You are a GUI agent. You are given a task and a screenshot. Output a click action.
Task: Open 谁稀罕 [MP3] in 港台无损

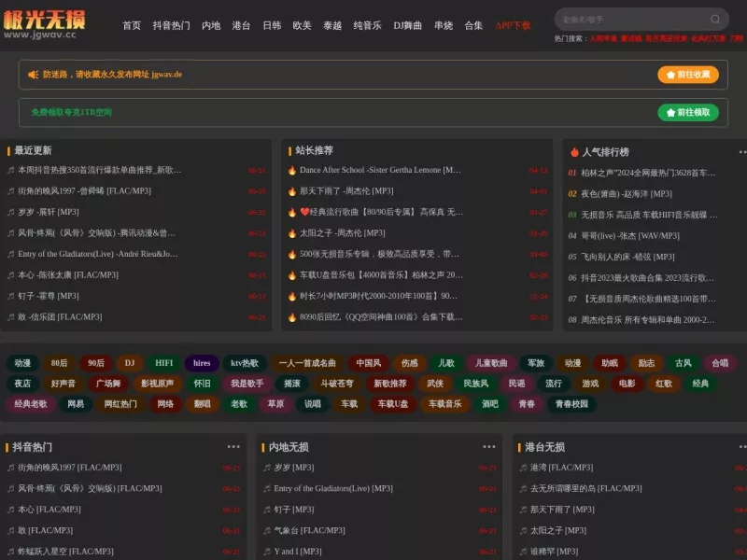(x=554, y=551)
